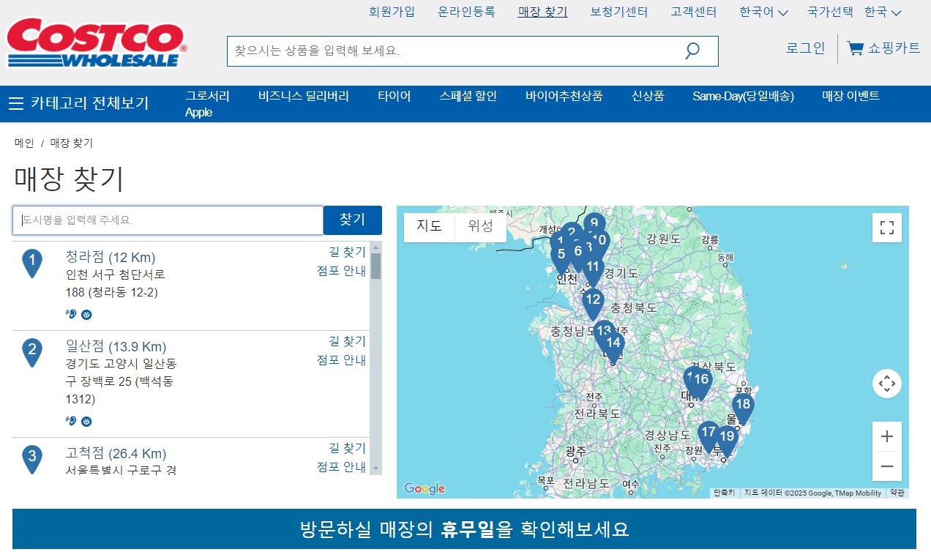Click 길 찾기 for 일산점
Screen dimensions: 931x560
click(x=347, y=341)
